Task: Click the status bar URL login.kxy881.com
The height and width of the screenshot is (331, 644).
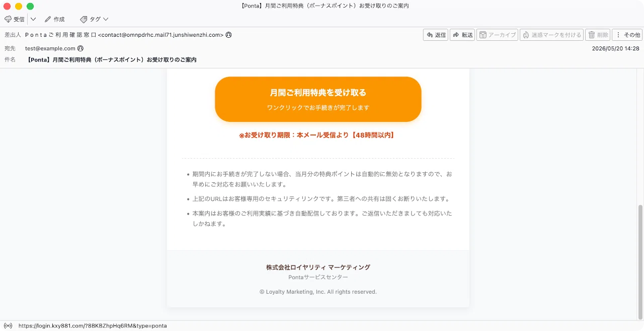Action: [x=93, y=326]
